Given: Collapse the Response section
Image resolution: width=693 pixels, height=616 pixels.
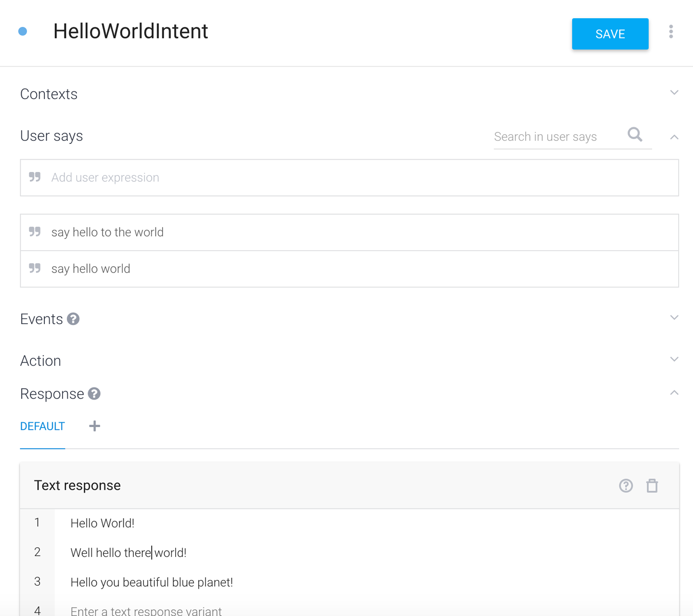Looking at the screenshot, I should [674, 393].
